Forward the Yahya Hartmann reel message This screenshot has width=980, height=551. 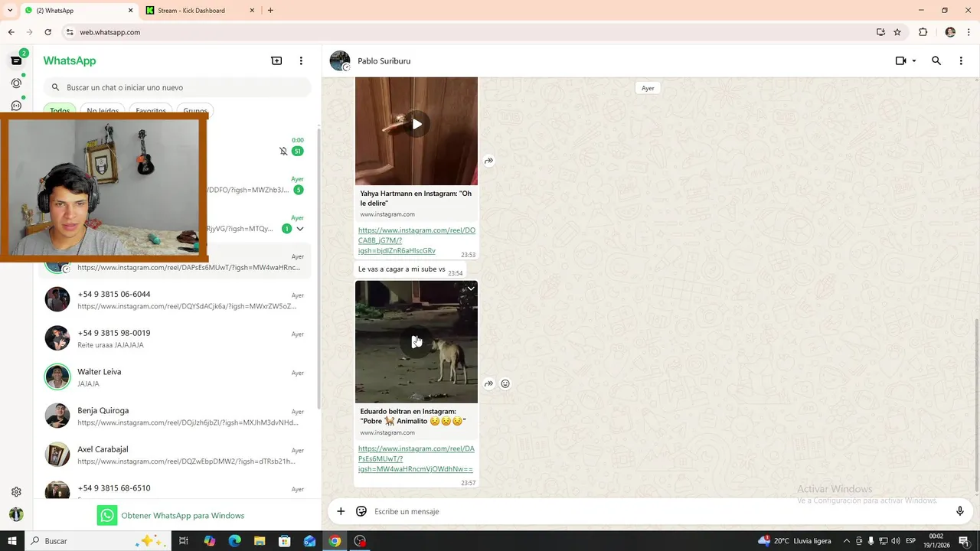488,161
